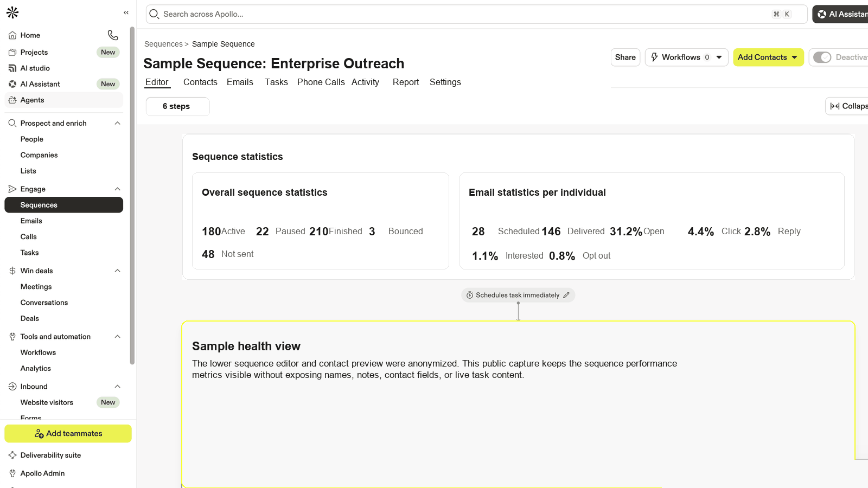Click the phone dialer icon beside Home

(x=113, y=35)
